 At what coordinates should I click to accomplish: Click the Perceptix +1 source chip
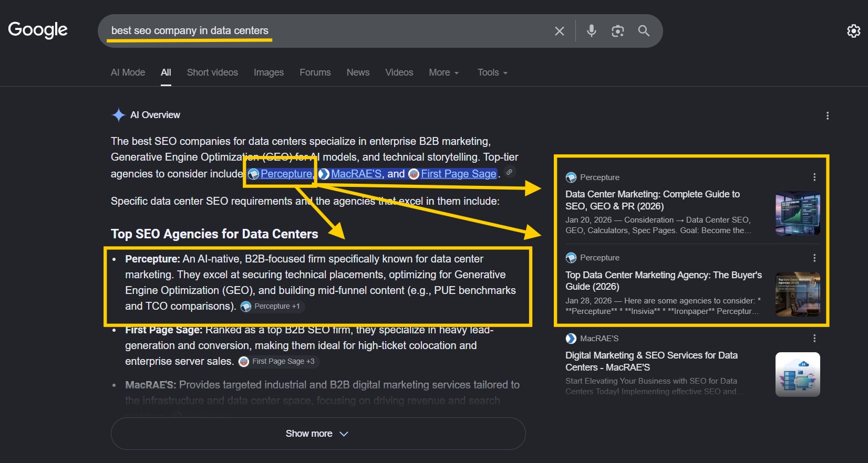(271, 306)
